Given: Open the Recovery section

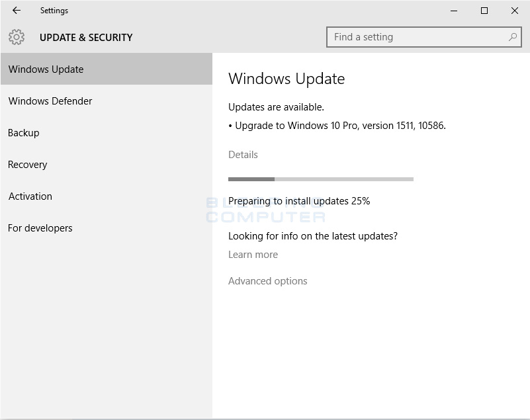Looking at the screenshot, I should pyautogui.click(x=27, y=164).
